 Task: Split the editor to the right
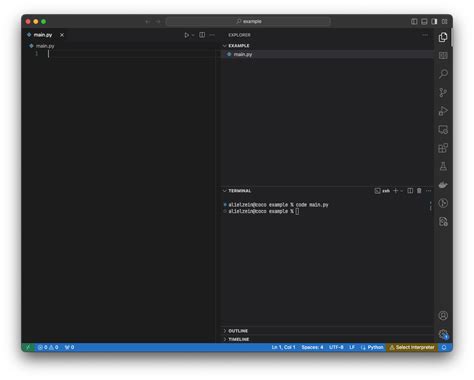202,35
